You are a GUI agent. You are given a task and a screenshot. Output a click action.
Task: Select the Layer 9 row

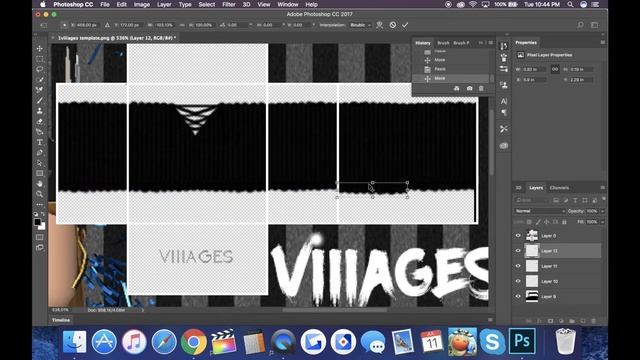pyautogui.click(x=558, y=296)
